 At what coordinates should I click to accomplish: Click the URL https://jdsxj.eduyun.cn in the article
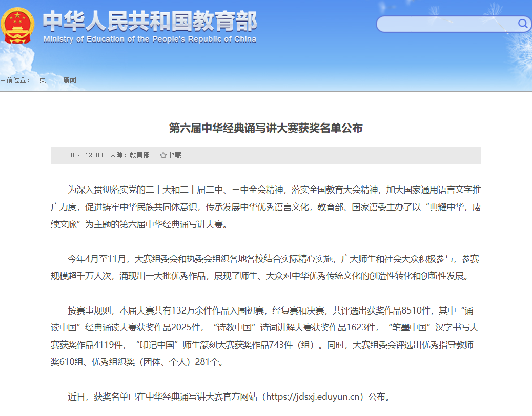coord(313,397)
